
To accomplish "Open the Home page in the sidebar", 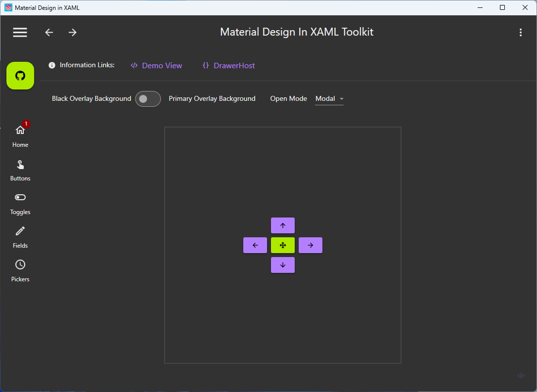I will (x=20, y=136).
